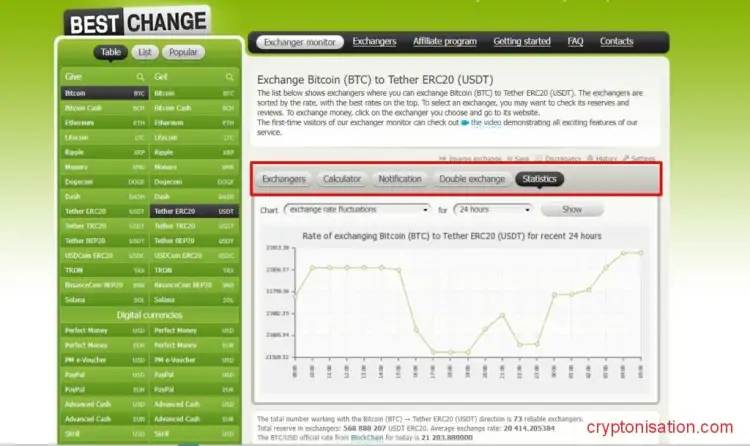The height and width of the screenshot is (446, 750).
Task: Select TRON in the Get column
Action: pos(194,270)
